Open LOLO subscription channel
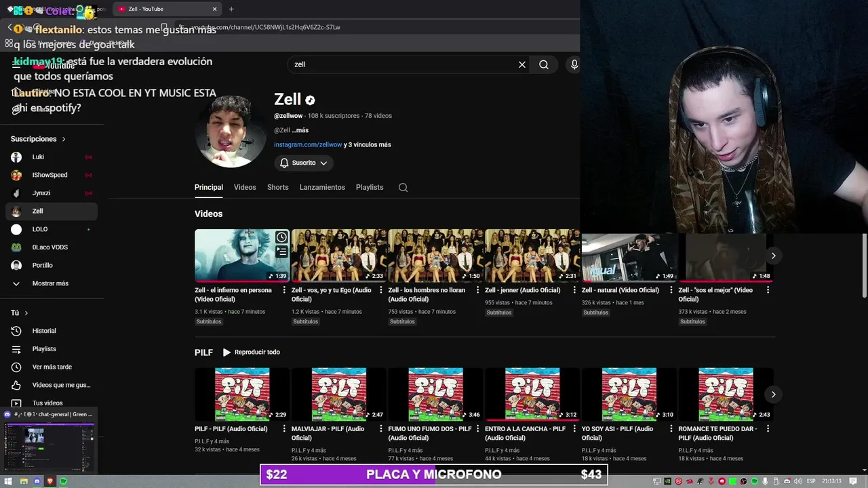The width and height of the screenshot is (868, 488). click(x=52, y=229)
